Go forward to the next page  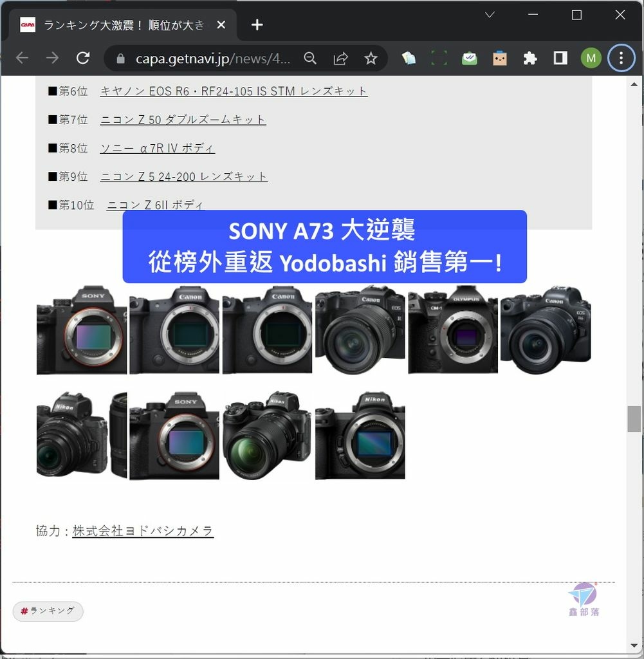pos(53,58)
